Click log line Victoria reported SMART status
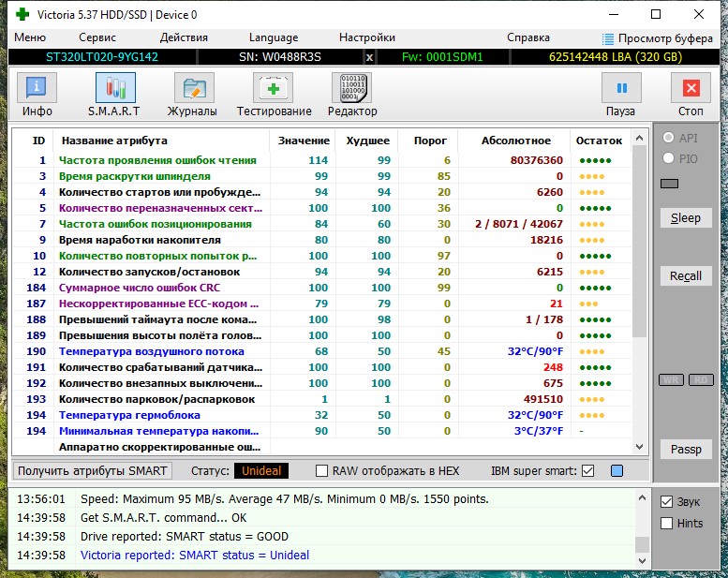The height and width of the screenshot is (578, 728). pos(195,555)
